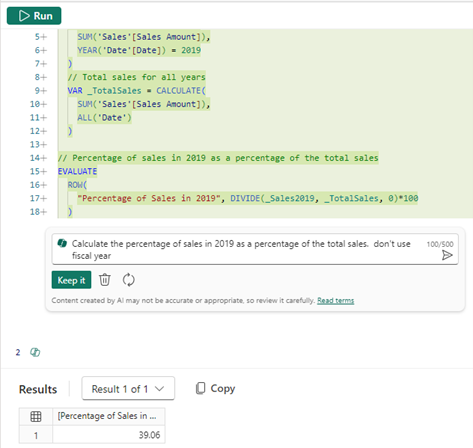The image size is (473, 448).
Task: Discard the Copilot suggestion with trash icon
Action: (x=105, y=280)
